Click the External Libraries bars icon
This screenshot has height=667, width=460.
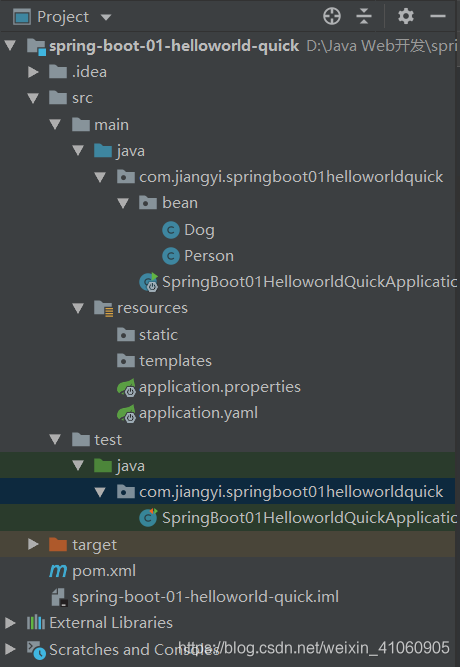pos(36,623)
